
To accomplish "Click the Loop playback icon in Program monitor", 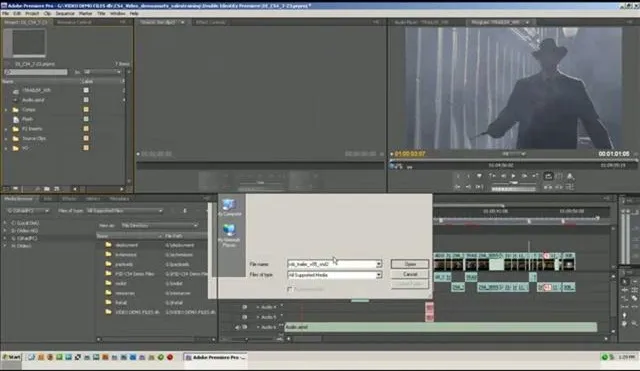I will point(548,176).
